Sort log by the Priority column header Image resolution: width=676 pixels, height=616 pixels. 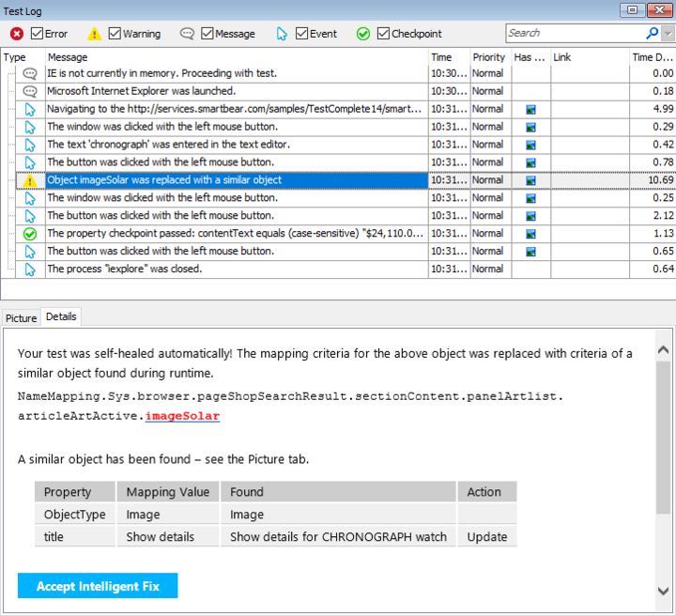tap(489, 57)
